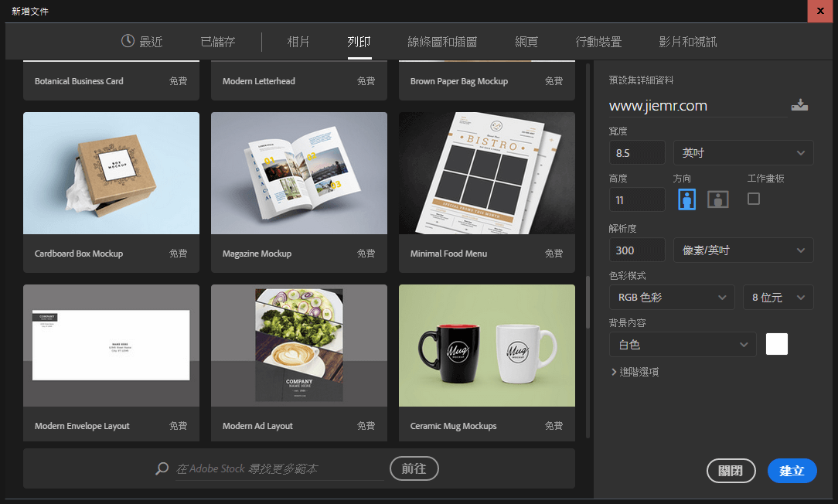838x504 pixels.
Task: Select the portrait orientation icon
Action: point(686,199)
